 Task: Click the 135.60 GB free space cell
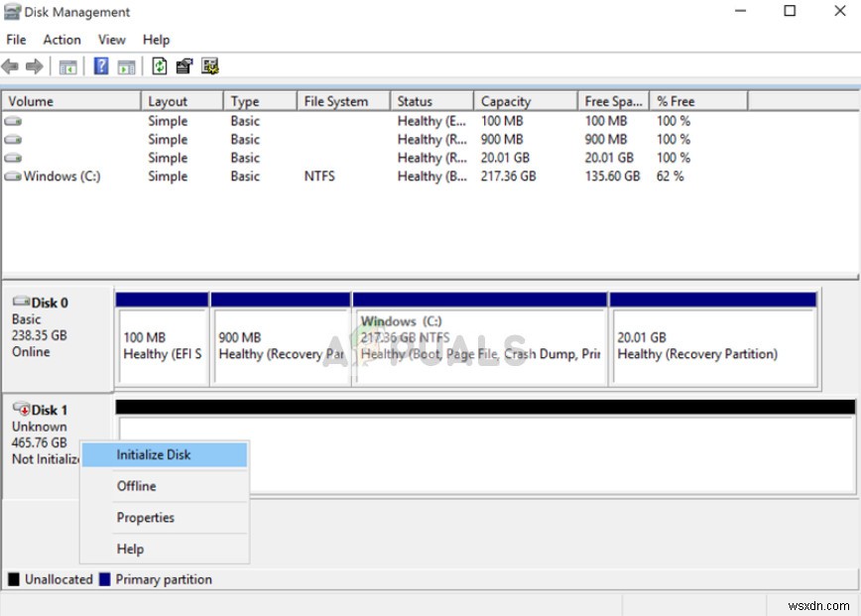[x=613, y=177]
